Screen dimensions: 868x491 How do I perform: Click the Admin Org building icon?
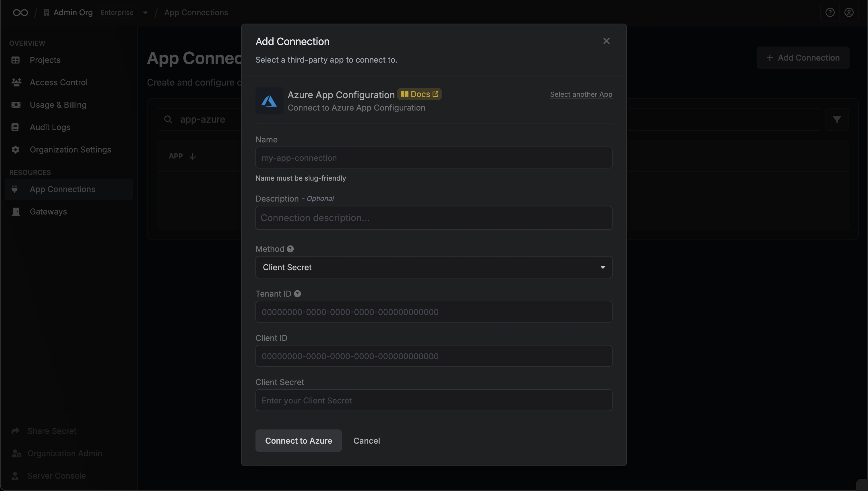click(x=46, y=12)
